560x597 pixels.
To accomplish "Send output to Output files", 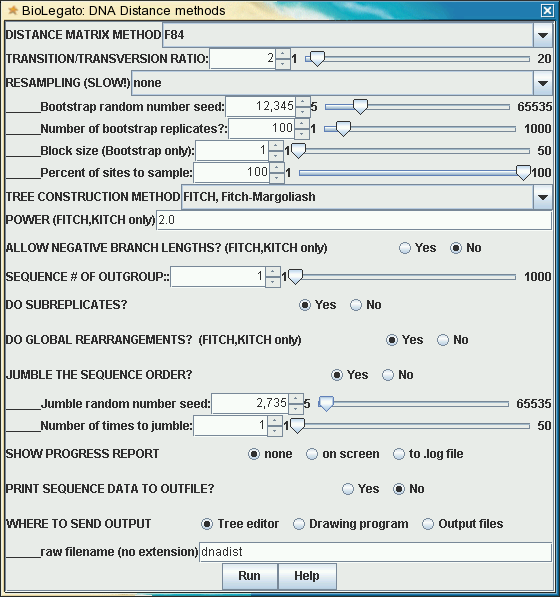I will click(x=463, y=524).
